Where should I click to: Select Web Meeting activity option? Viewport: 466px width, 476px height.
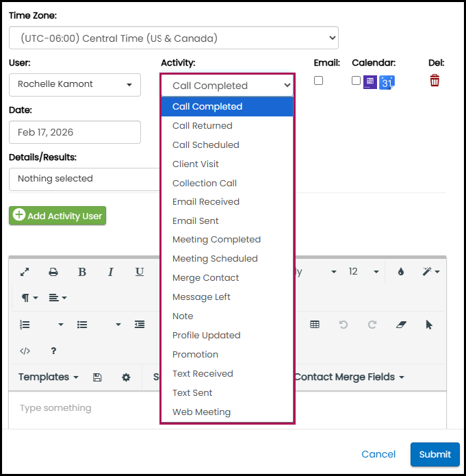click(227, 412)
